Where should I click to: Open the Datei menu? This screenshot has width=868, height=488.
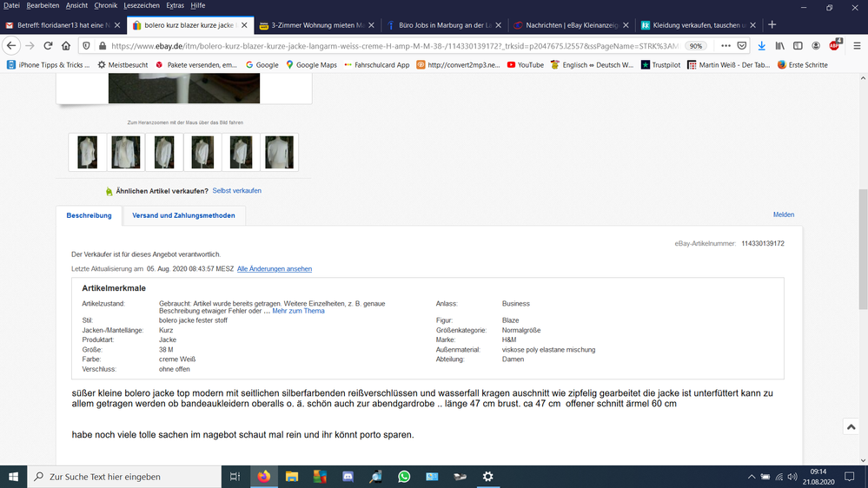11,5
